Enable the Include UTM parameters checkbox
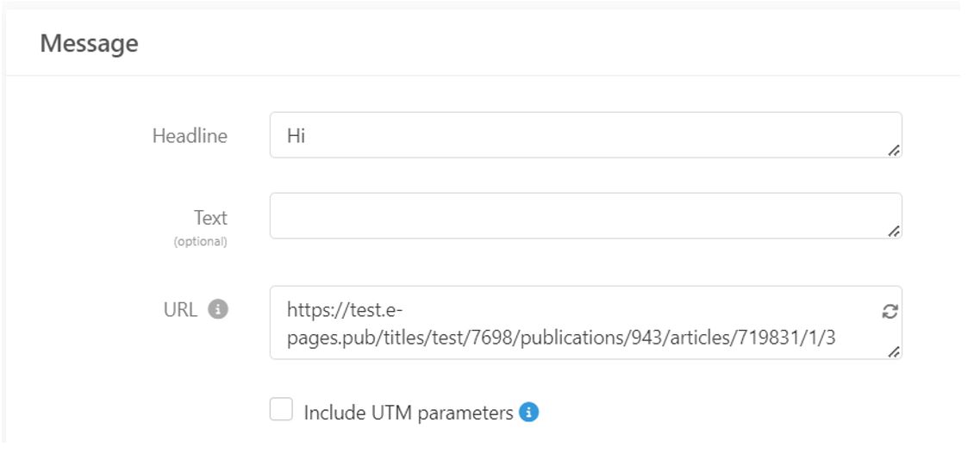The width and height of the screenshot is (980, 466). [x=281, y=410]
